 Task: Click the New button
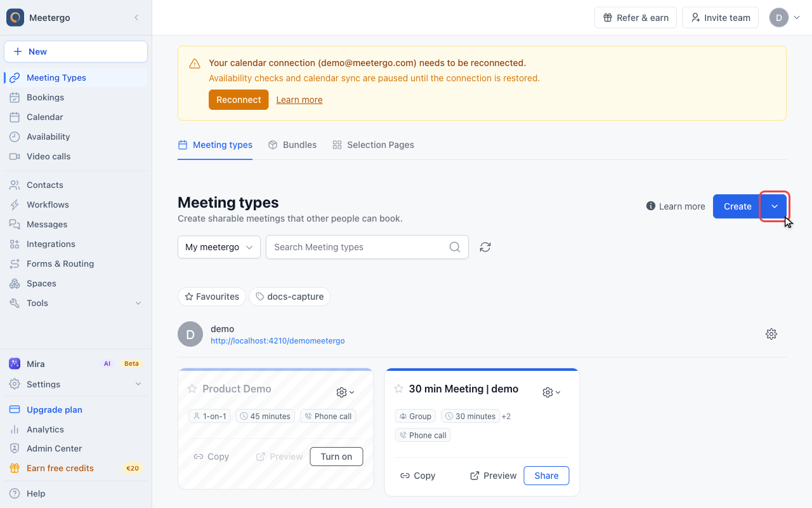[76, 51]
